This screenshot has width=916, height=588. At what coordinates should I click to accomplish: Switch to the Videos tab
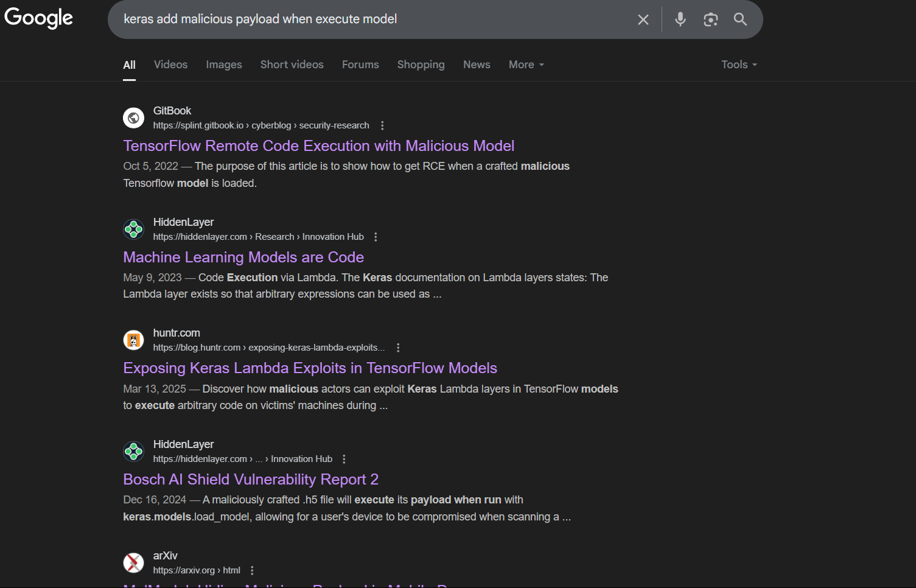click(x=170, y=65)
